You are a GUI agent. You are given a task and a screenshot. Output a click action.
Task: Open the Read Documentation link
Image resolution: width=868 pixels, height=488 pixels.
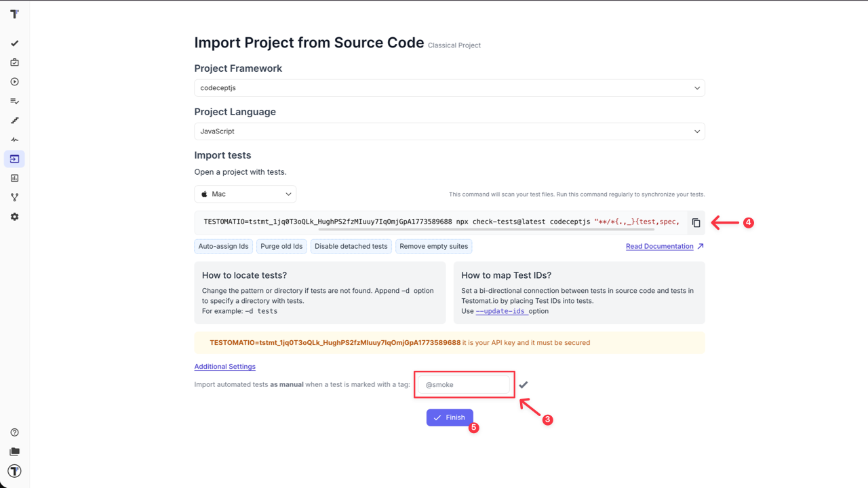[660, 246]
